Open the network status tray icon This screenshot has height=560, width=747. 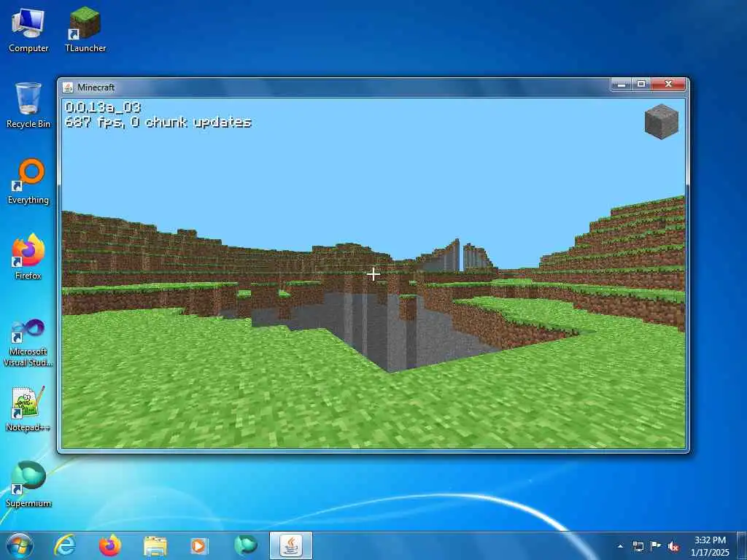638,546
